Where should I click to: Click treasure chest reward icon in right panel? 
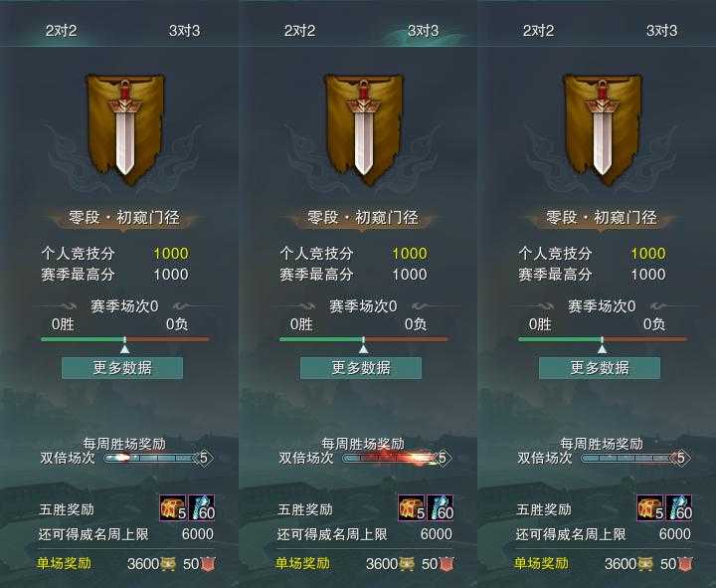650,507
